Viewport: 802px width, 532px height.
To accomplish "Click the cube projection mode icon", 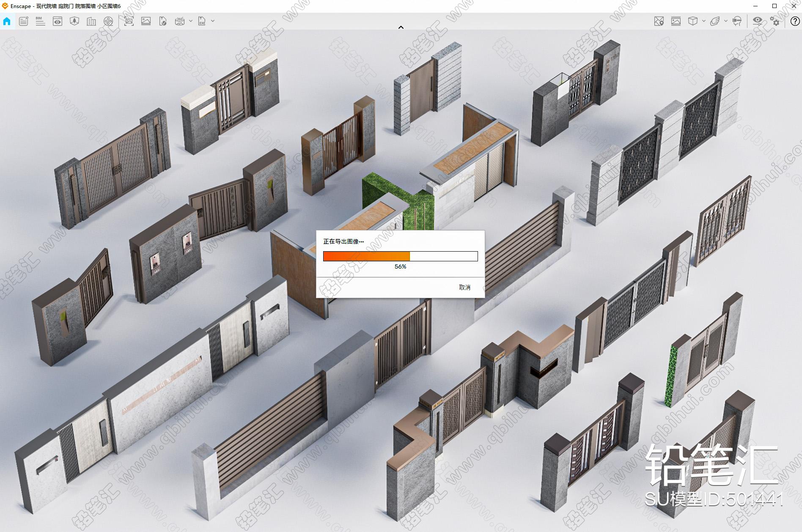I will tap(693, 21).
